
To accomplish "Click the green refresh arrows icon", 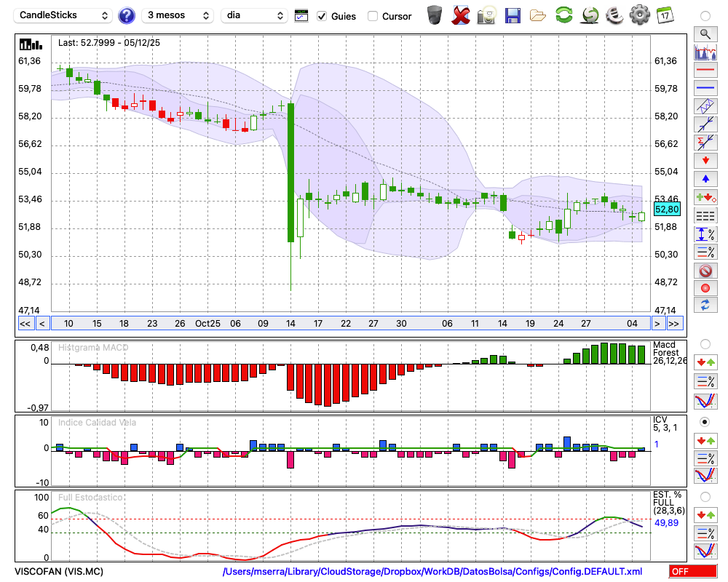I will (x=563, y=15).
